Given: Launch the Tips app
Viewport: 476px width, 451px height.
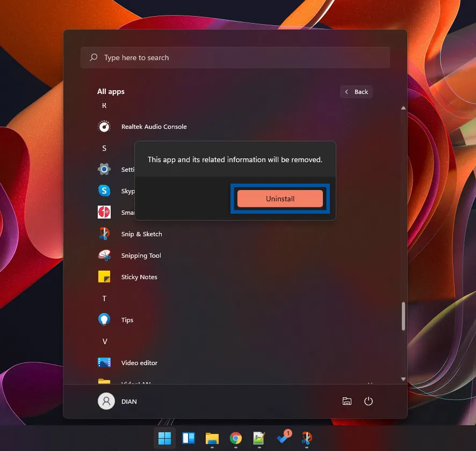Looking at the screenshot, I should [127, 319].
